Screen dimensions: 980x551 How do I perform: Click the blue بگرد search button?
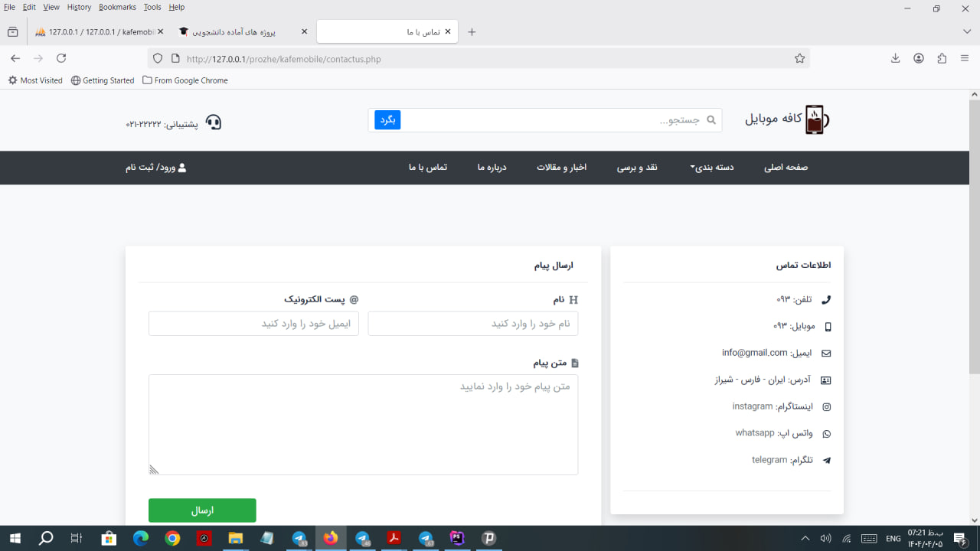pyautogui.click(x=387, y=120)
